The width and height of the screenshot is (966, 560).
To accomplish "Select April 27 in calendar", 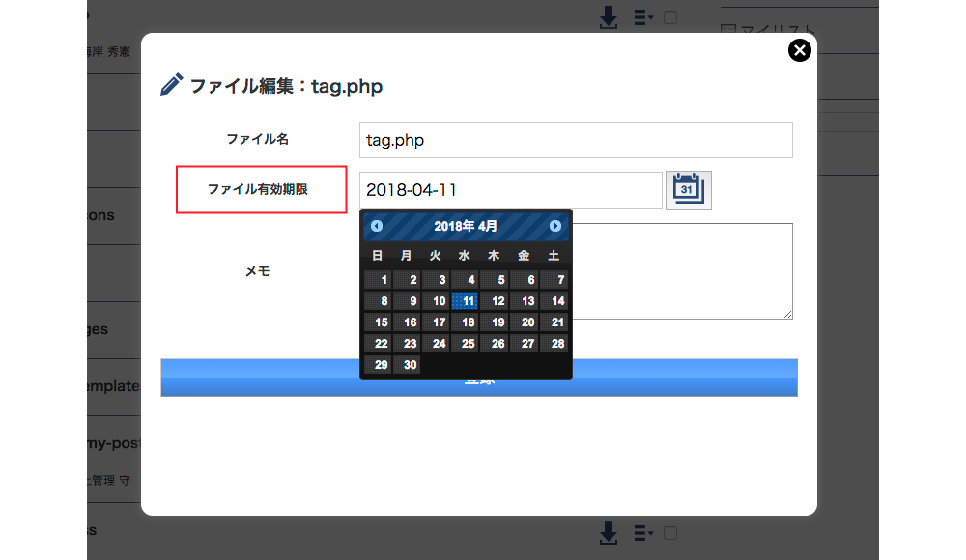I will [x=524, y=343].
